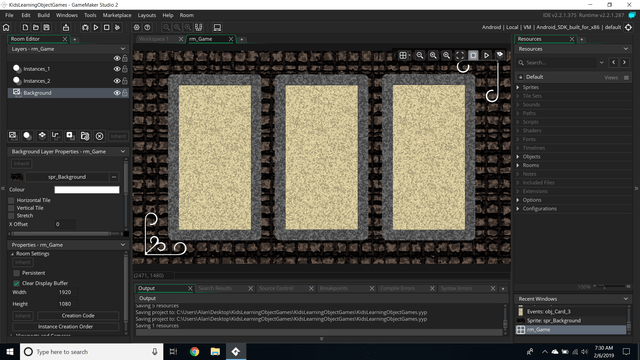Open Game Options gear icon in toolbar
This screenshot has width=640, height=360.
tap(137, 27)
